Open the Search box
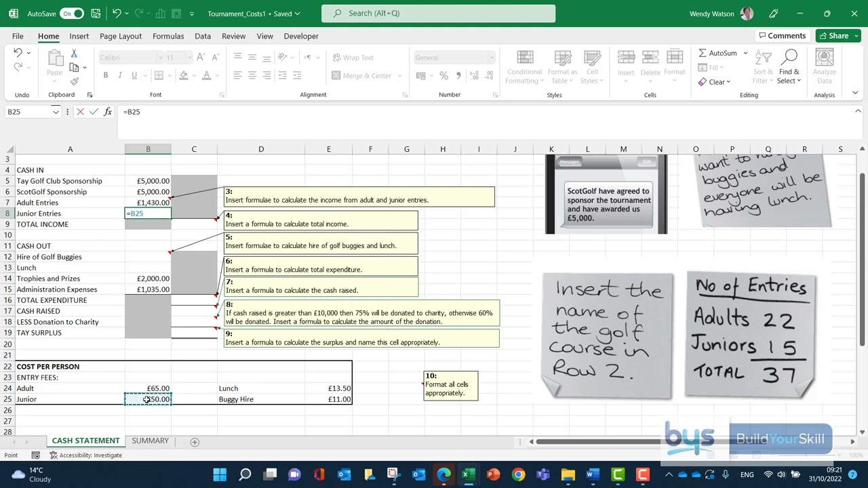Viewport: 868px width, 488px height. click(438, 13)
